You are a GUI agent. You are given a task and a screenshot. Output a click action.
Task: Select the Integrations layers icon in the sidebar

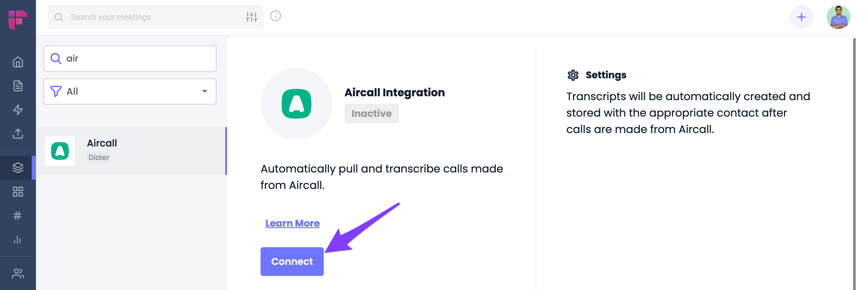point(18,167)
